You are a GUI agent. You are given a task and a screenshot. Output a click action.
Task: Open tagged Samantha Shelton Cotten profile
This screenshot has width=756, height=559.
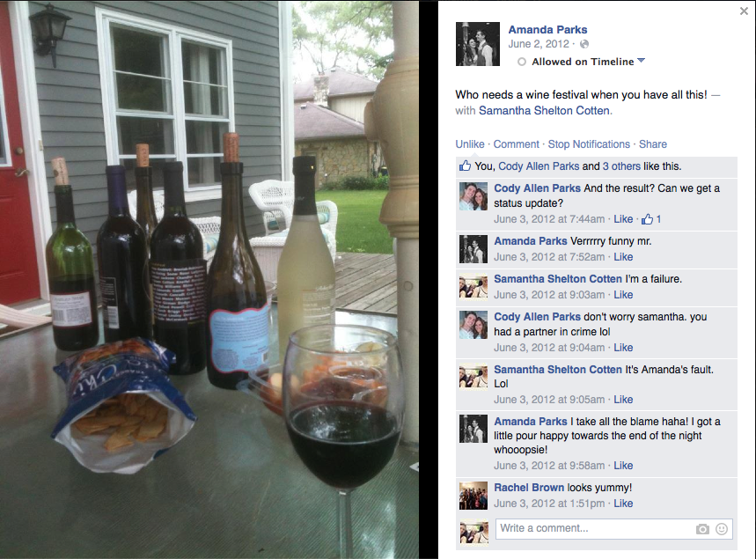pos(544,110)
